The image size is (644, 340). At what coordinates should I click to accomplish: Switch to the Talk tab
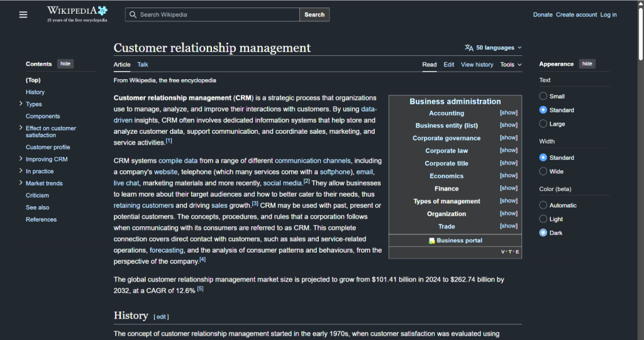[x=143, y=65]
